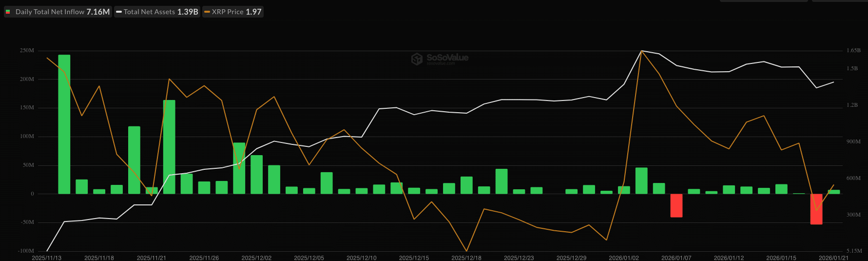868x261 pixels.
Task: Click the 7.16M net inflow value
Action: (98, 12)
